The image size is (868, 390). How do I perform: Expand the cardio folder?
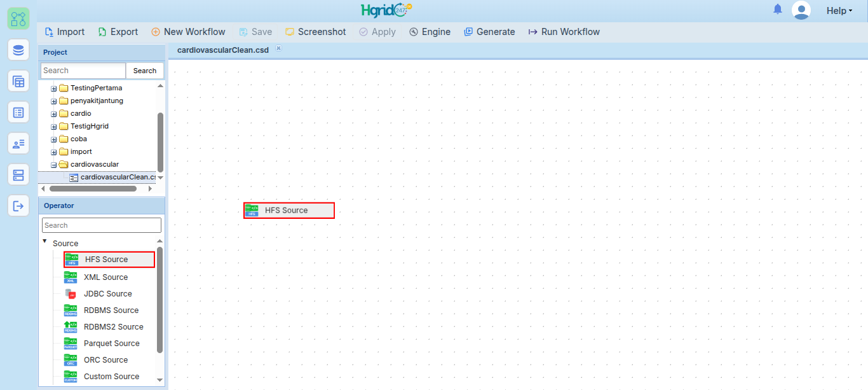coord(54,114)
